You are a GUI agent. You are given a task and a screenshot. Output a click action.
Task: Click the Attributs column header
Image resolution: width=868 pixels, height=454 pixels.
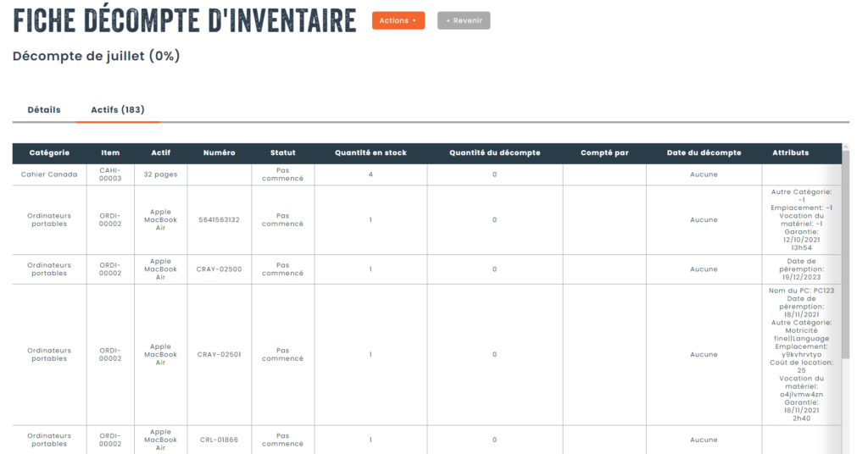coord(790,153)
